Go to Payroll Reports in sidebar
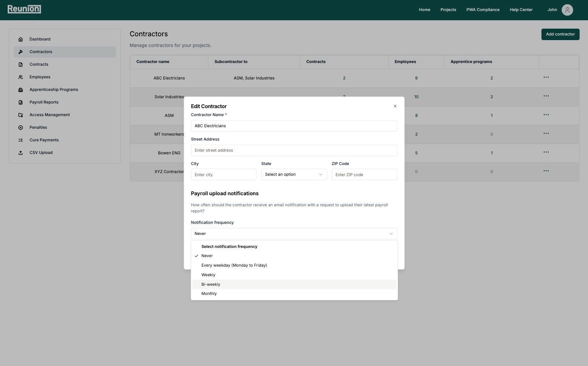 [x=44, y=102]
